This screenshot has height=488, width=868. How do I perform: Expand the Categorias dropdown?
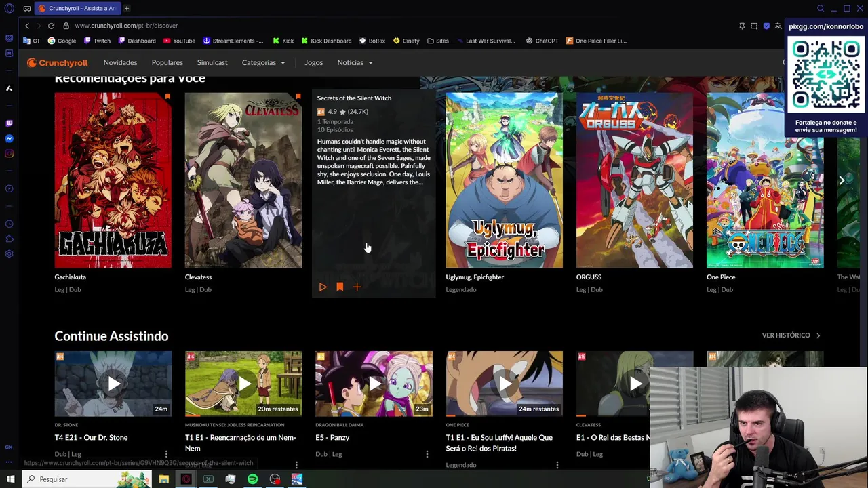click(x=263, y=62)
